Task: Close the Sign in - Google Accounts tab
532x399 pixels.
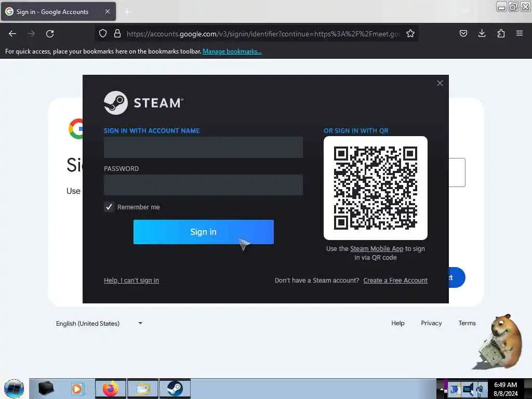Action: 108,11
